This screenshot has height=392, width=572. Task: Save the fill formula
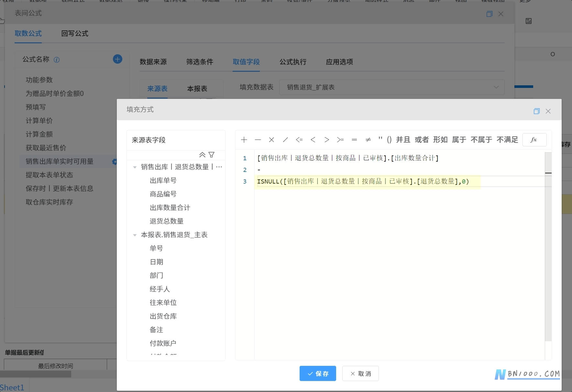click(x=318, y=374)
